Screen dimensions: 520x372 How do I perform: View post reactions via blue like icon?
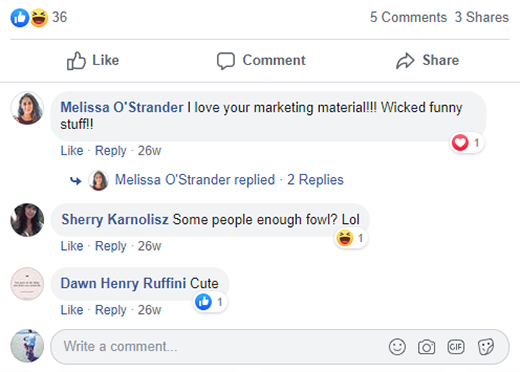pos(20,17)
